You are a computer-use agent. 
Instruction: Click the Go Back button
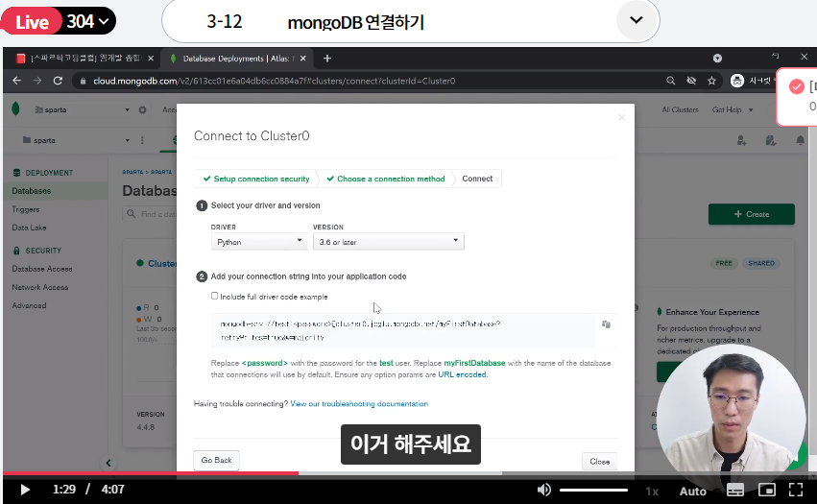click(x=216, y=460)
